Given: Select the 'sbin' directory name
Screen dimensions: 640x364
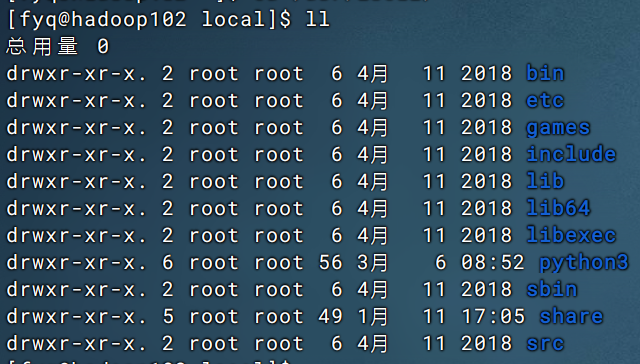Looking at the screenshot, I should pos(552,289).
